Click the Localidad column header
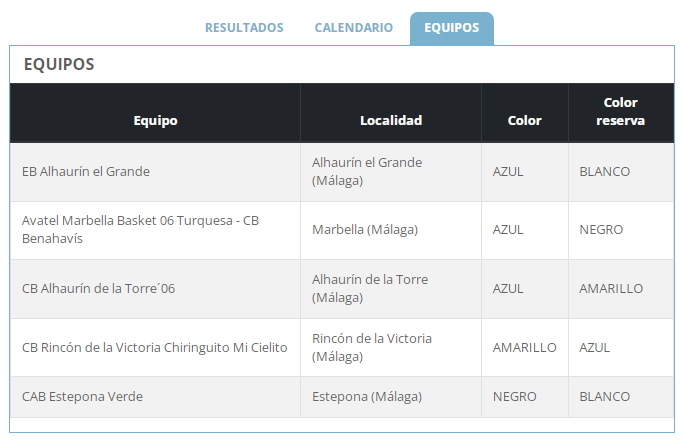Screen dimensions: 683x442 [x=391, y=120]
